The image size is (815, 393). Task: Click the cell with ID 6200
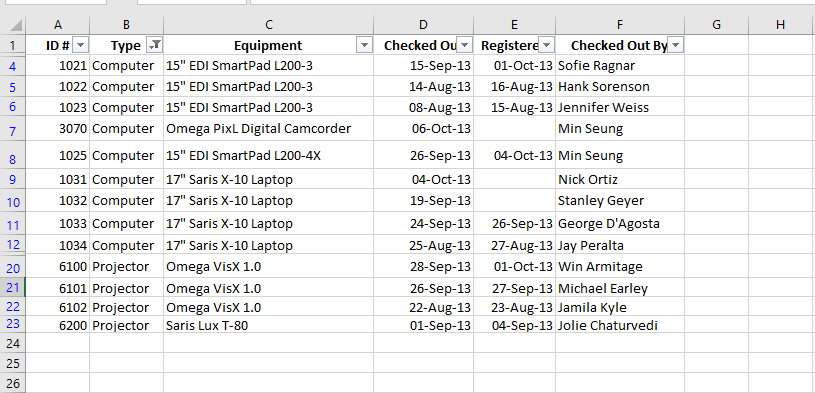[58, 325]
